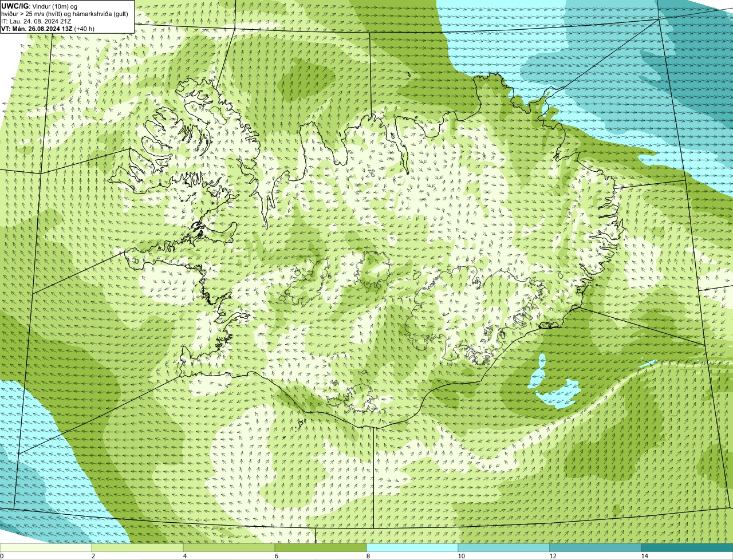The image size is (733, 560).
Task: Click the '10' label on the color scale
Action: point(461,556)
